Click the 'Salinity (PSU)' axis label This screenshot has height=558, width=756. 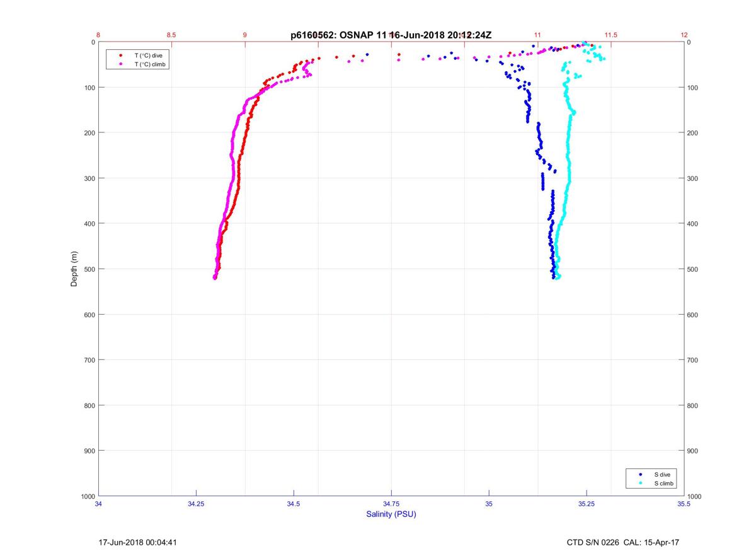(x=391, y=514)
